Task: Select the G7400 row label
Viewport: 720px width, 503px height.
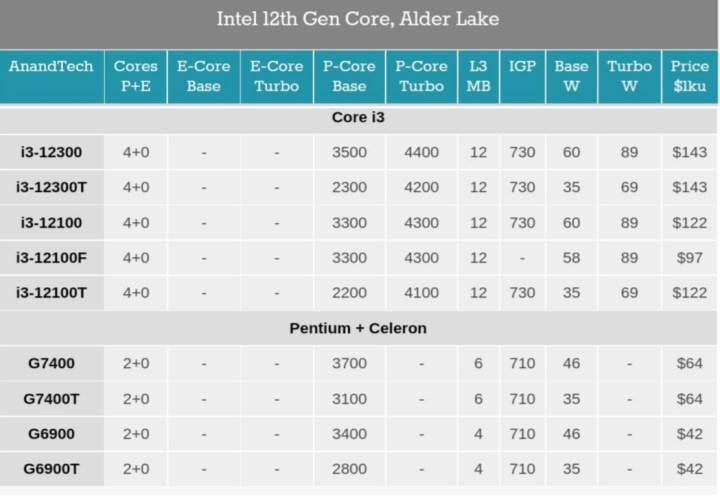Action: [x=51, y=362]
